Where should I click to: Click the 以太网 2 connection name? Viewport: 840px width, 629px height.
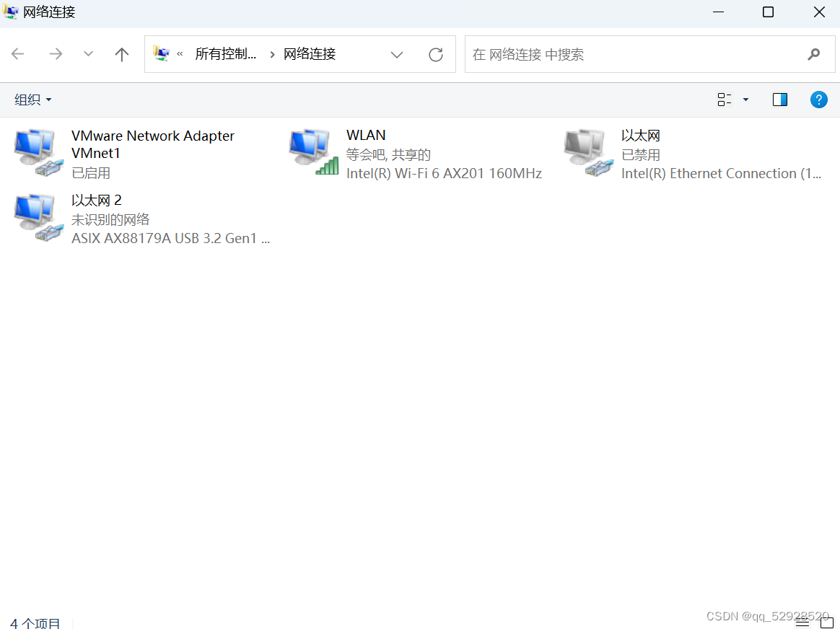pyautogui.click(x=97, y=201)
